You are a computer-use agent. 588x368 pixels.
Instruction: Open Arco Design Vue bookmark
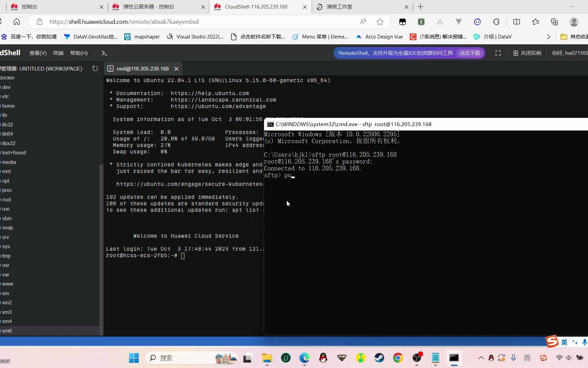point(379,37)
